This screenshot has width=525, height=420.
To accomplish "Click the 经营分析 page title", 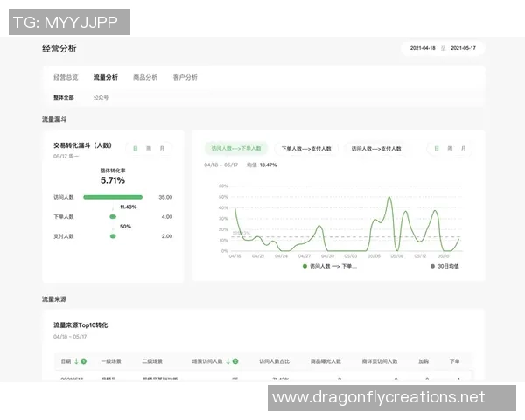I will (59, 49).
